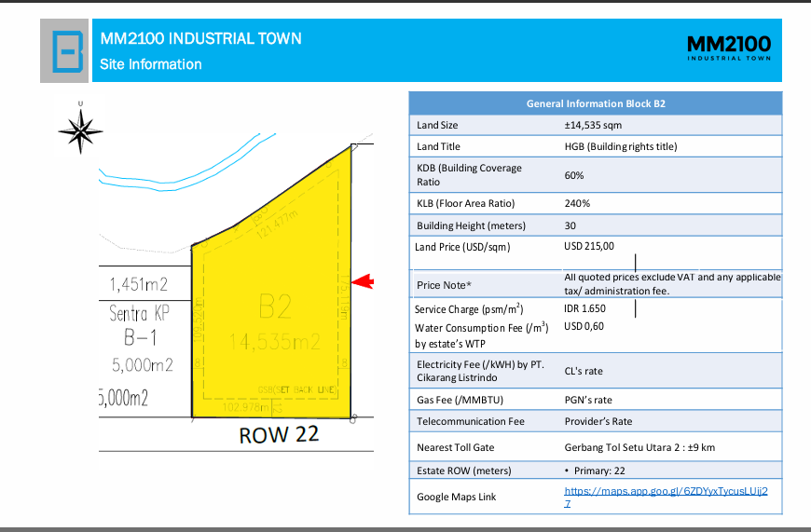Click the 'Gas Fee (/MMBTU)' label

click(x=460, y=400)
